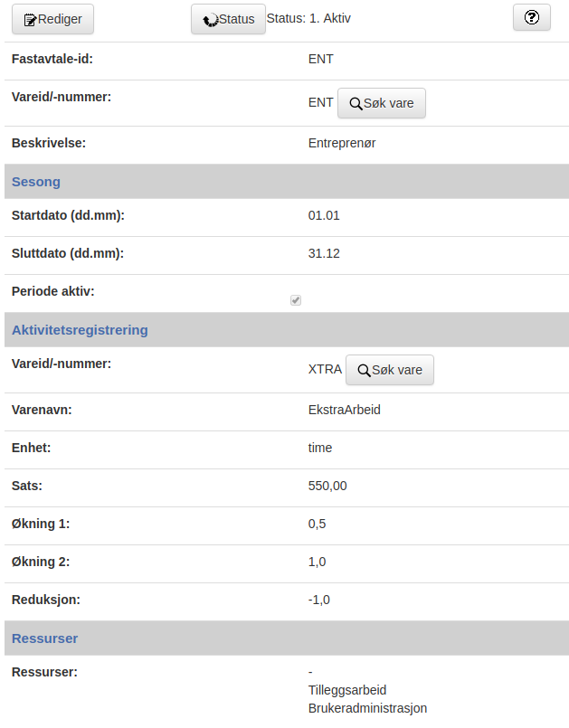Click magnifier icon beside ENT vareid
Viewport: 569px width, 728px height.
(x=356, y=103)
